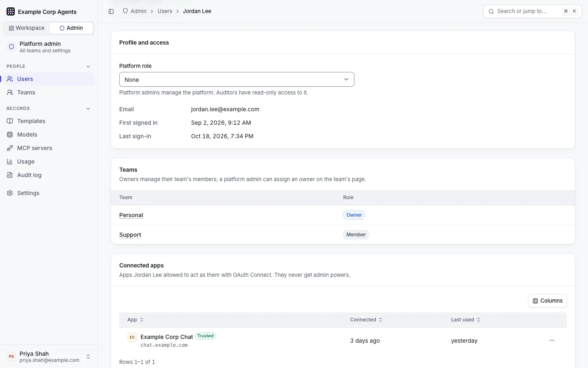Viewport: 588px width, 368px height.
Task: Open the Example Corp Chat row actions menu
Action: pyautogui.click(x=552, y=340)
